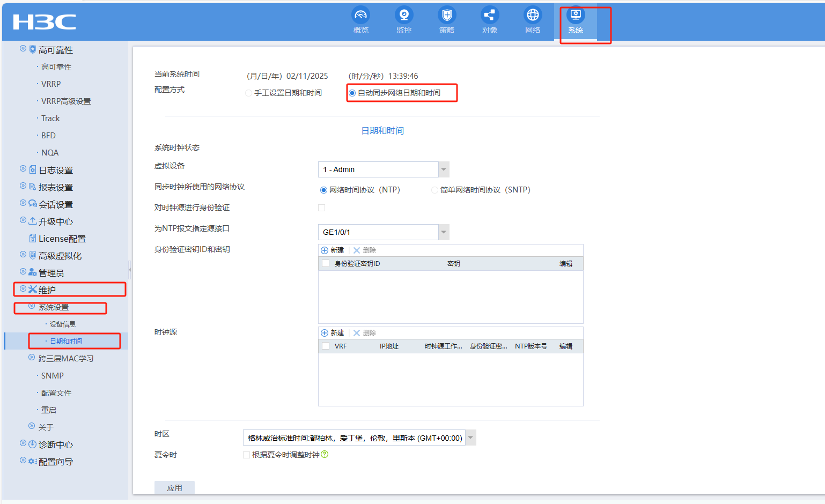
Task: Click the 高可靠性 shield icon
Action: [33, 50]
